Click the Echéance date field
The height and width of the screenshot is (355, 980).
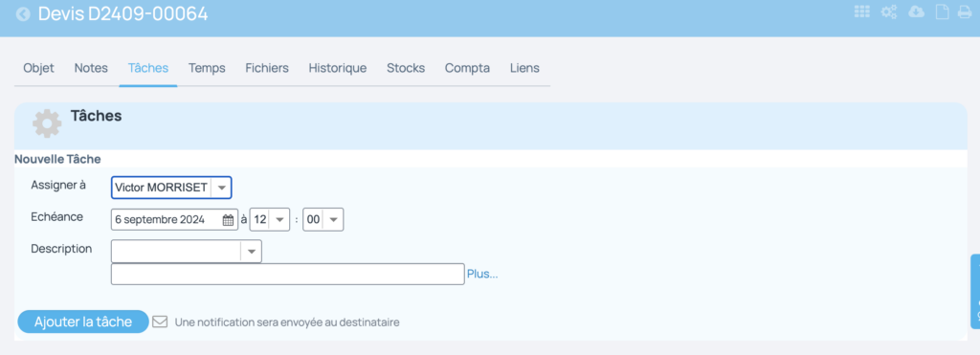pos(174,220)
